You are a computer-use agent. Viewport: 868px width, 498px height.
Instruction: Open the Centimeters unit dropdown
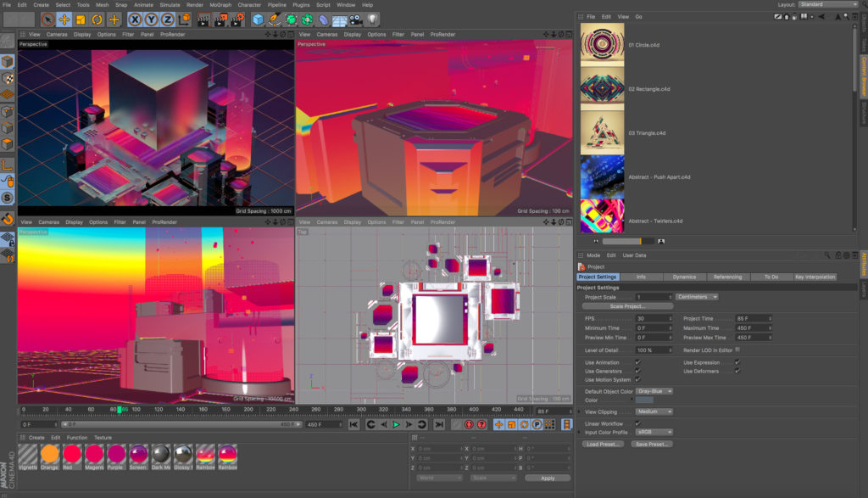[x=697, y=297]
